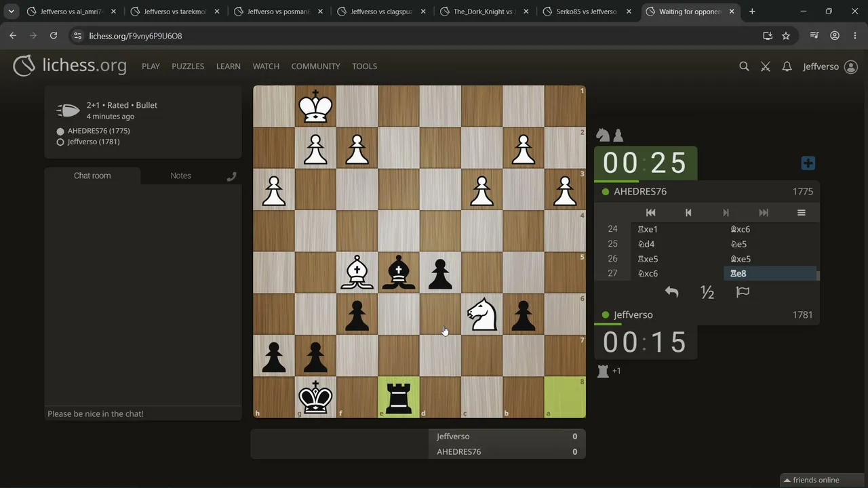Pick the white knight on c6
Screen dimensions: 868x488
pos(482,314)
